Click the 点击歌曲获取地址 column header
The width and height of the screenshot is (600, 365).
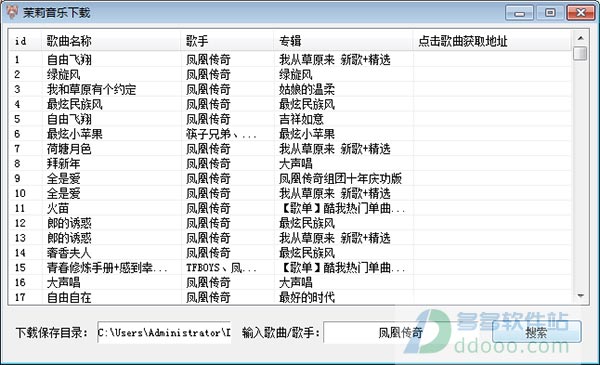coord(492,41)
